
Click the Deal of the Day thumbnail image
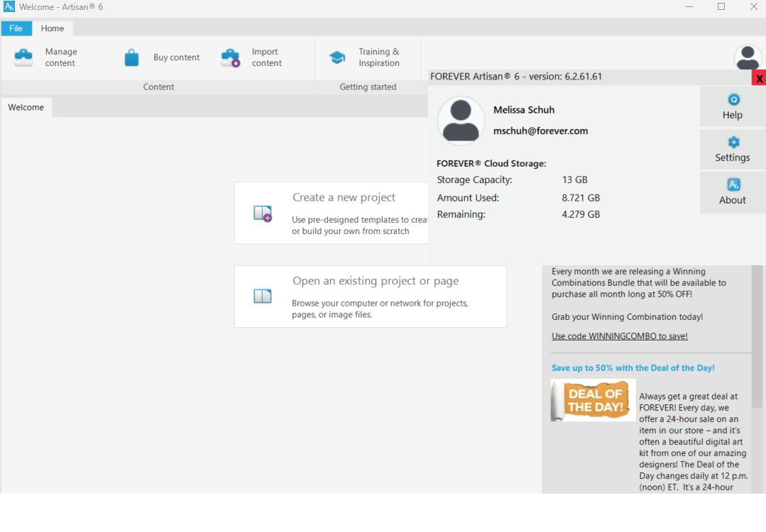pyautogui.click(x=593, y=400)
